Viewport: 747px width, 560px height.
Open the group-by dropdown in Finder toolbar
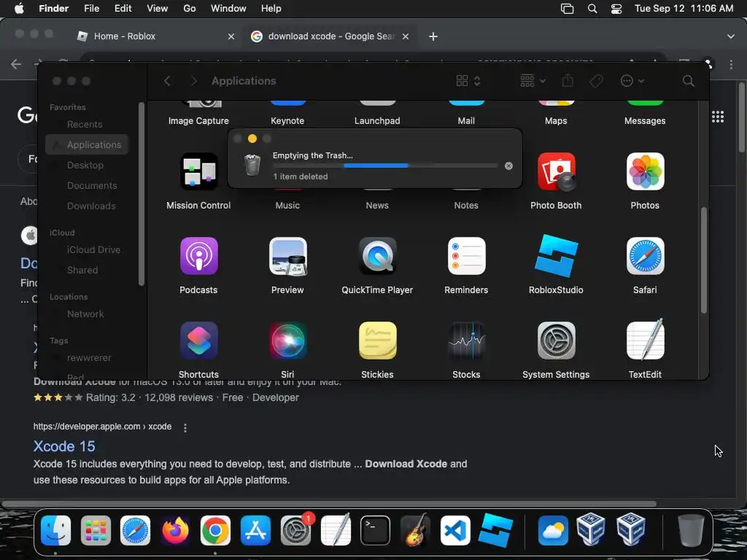pyautogui.click(x=533, y=81)
